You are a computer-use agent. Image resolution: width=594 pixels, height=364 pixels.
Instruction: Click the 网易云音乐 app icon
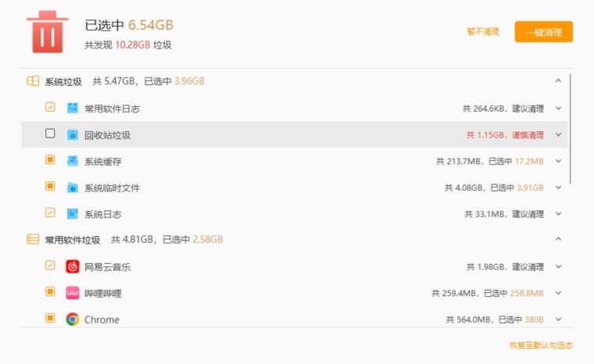tap(73, 266)
